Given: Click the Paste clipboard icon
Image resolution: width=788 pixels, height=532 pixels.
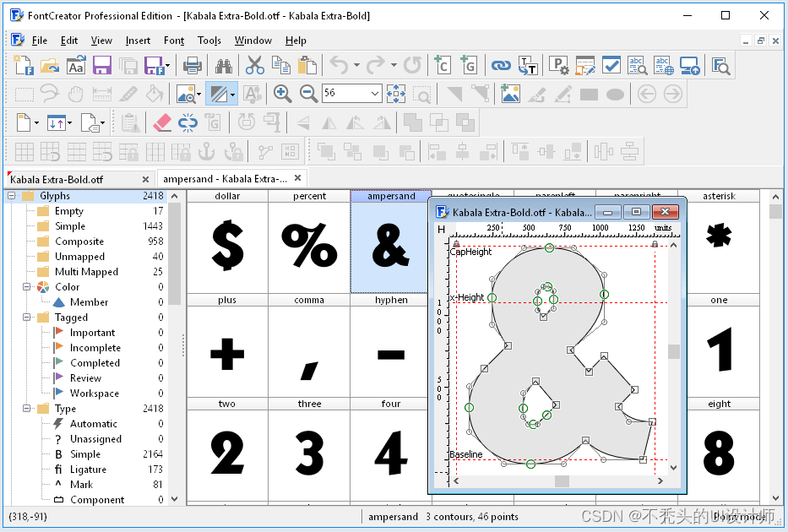Looking at the screenshot, I should [x=307, y=65].
